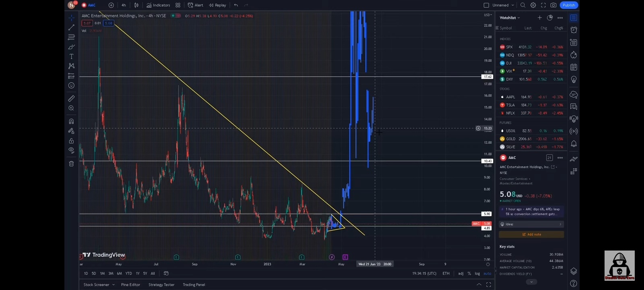Toggle stay in drawing mode
Viewport: 644px width, 290px height.
click(x=71, y=131)
